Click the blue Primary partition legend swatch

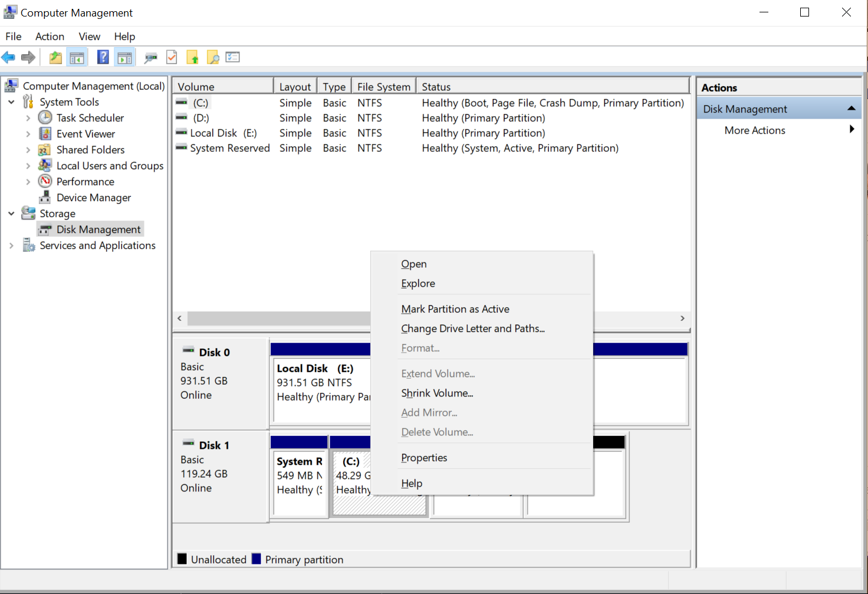click(x=257, y=559)
